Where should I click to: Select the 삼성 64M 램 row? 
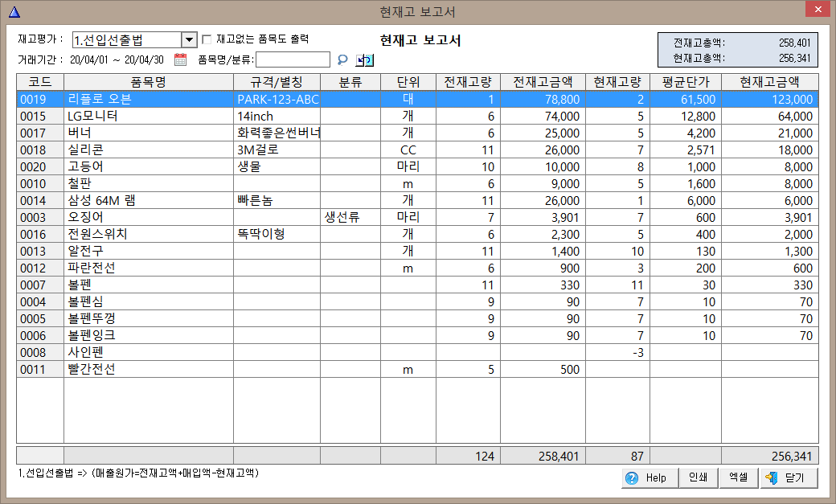pos(417,200)
